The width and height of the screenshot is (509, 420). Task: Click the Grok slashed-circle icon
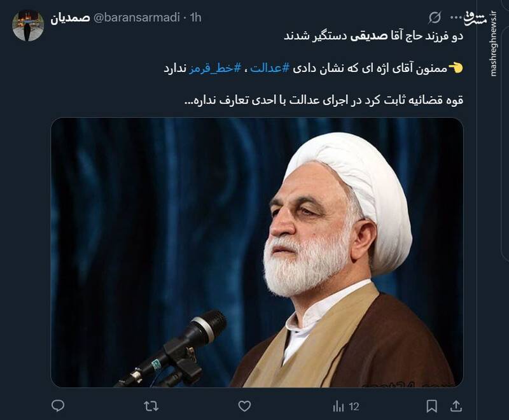[x=435, y=18]
